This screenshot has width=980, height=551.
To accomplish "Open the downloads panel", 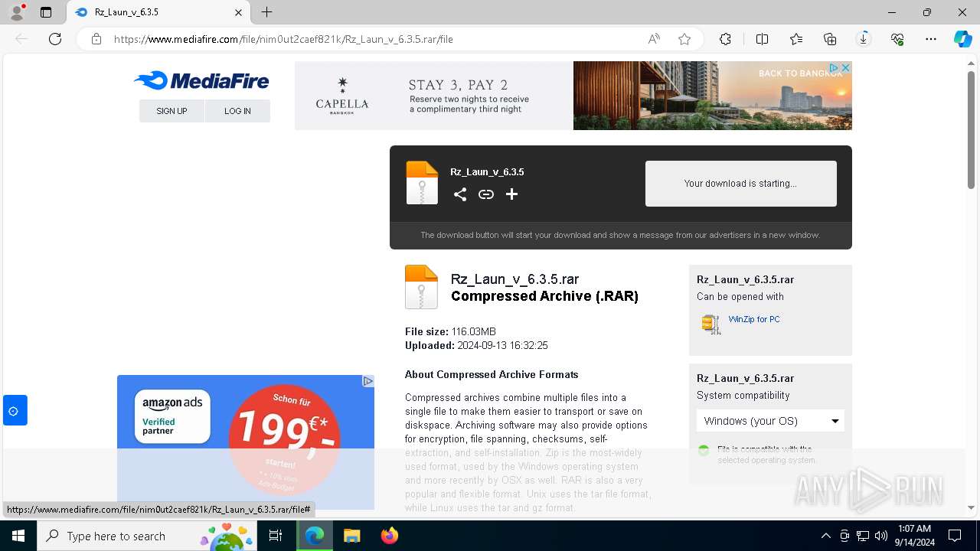I will tap(864, 39).
